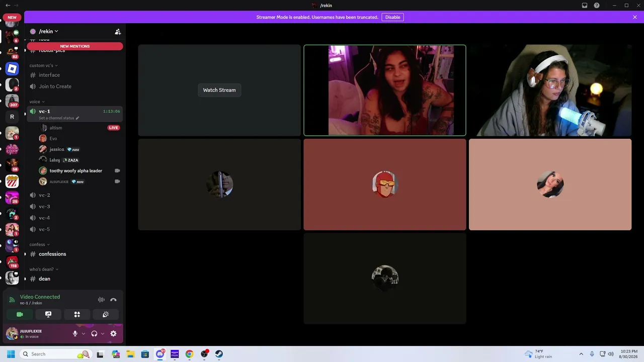Screen dimensions: 644x362
Task: Deafen audio with the headphones icon
Action: pyautogui.click(x=94, y=333)
